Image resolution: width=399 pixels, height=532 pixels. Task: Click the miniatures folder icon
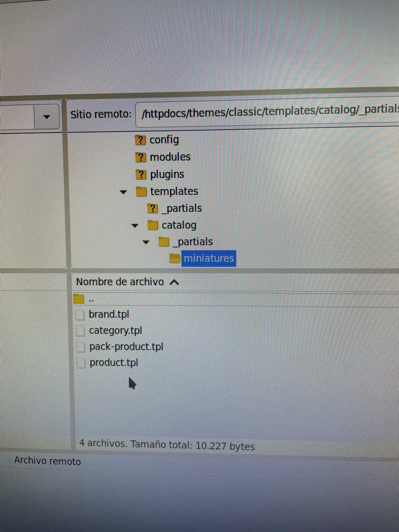(175, 258)
